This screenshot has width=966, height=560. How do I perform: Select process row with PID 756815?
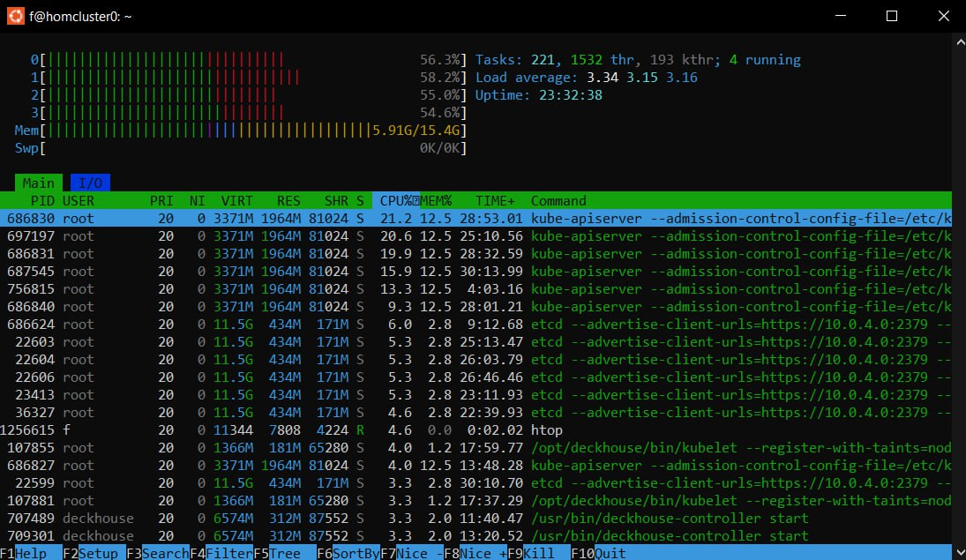[476, 289]
